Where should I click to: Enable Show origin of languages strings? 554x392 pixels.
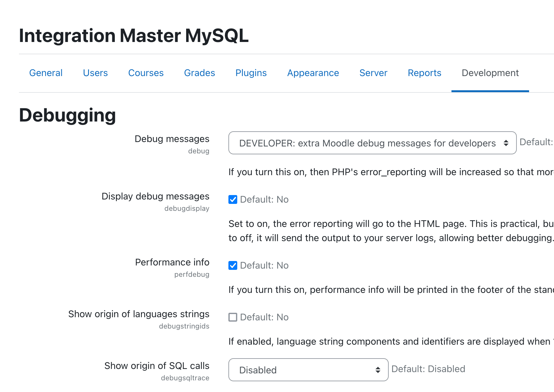tap(233, 317)
